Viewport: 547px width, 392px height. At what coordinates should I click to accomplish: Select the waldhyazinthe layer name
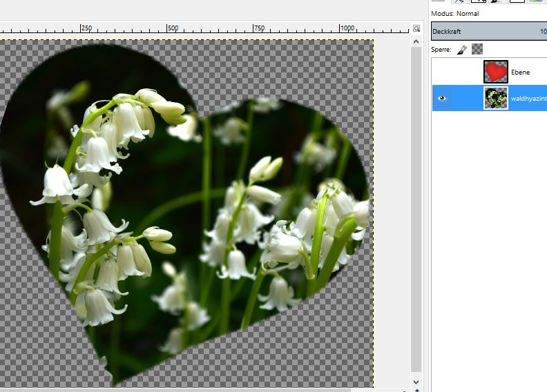(528, 99)
